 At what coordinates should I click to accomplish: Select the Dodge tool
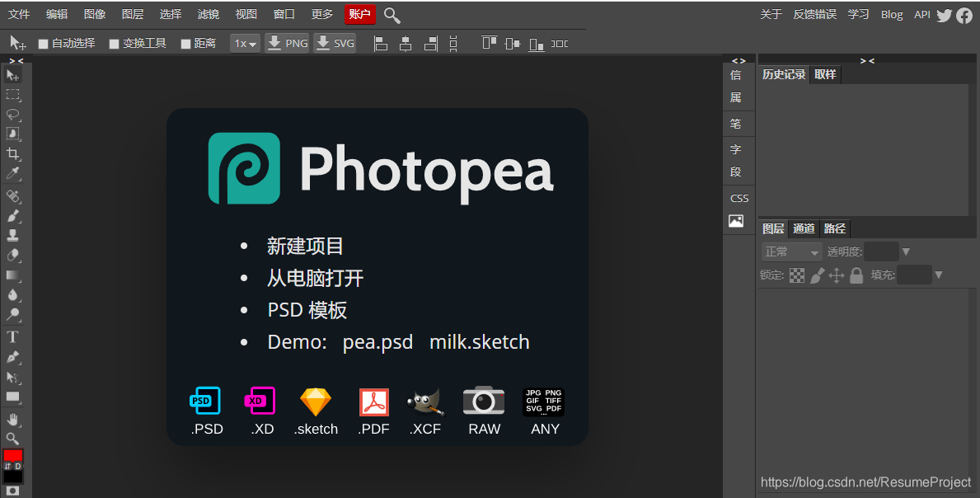coord(12,314)
